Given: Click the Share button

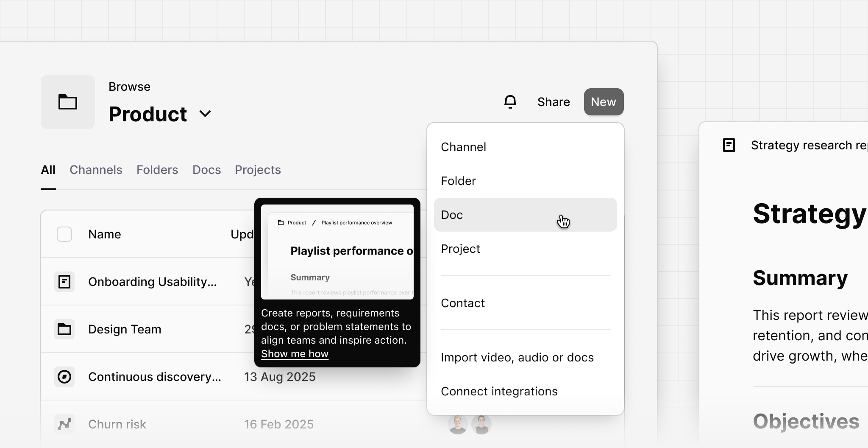Looking at the screenshot, I should point(554,102).
